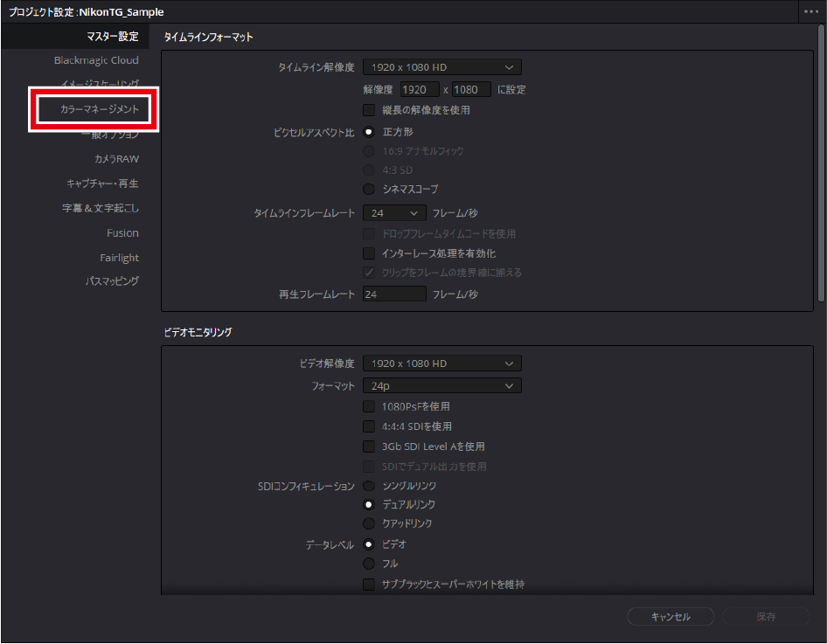The image size is (827, 644).
Task: Open カラーマネージメント settings page
Action: point(94,109)
